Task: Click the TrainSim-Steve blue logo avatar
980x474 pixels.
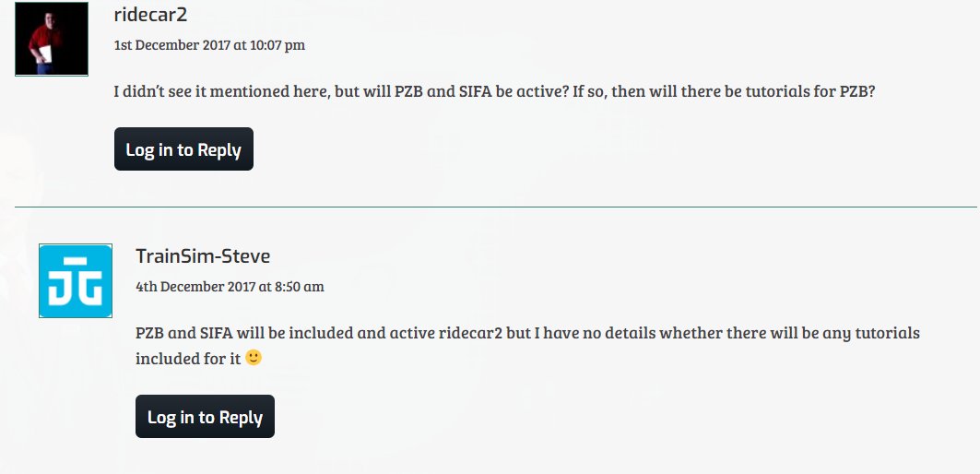Action: [76, 280]
